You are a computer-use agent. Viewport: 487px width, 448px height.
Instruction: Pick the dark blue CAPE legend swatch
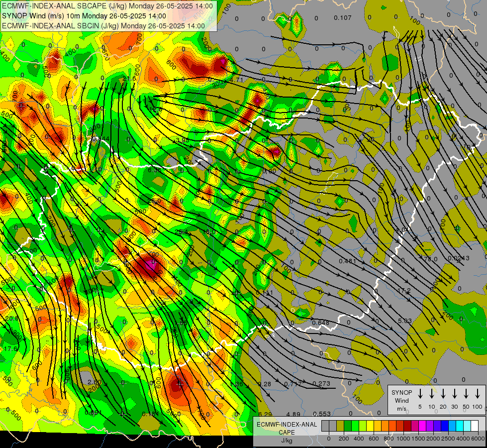tap(444, 426)
